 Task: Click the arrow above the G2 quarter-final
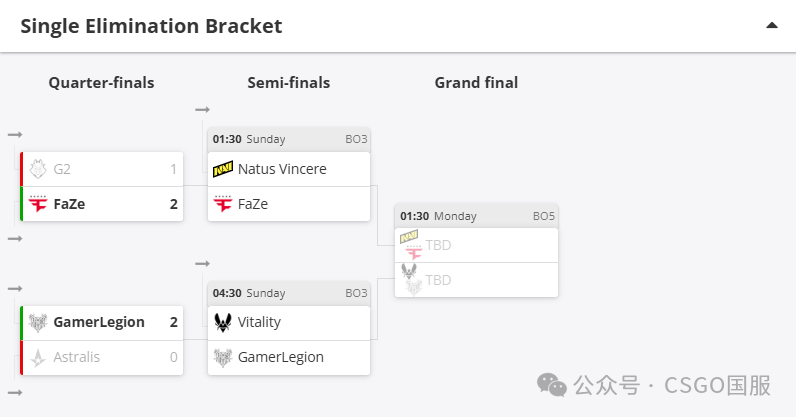[15, 135]
